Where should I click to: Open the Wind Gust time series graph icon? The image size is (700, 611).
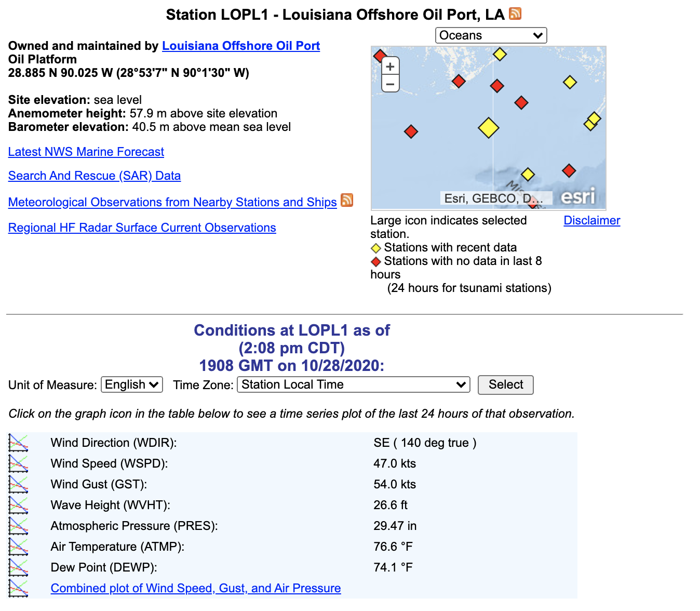point(18,484)
